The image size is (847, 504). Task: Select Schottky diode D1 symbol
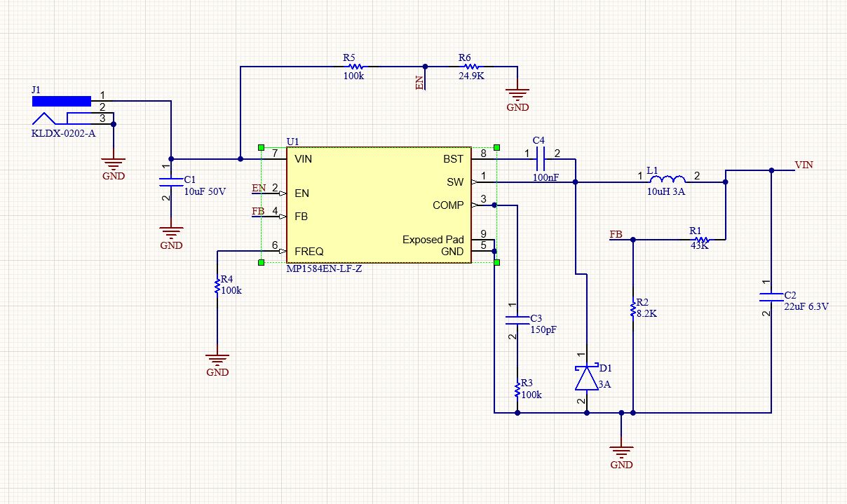pyautogui.click(x=586, y=376)
